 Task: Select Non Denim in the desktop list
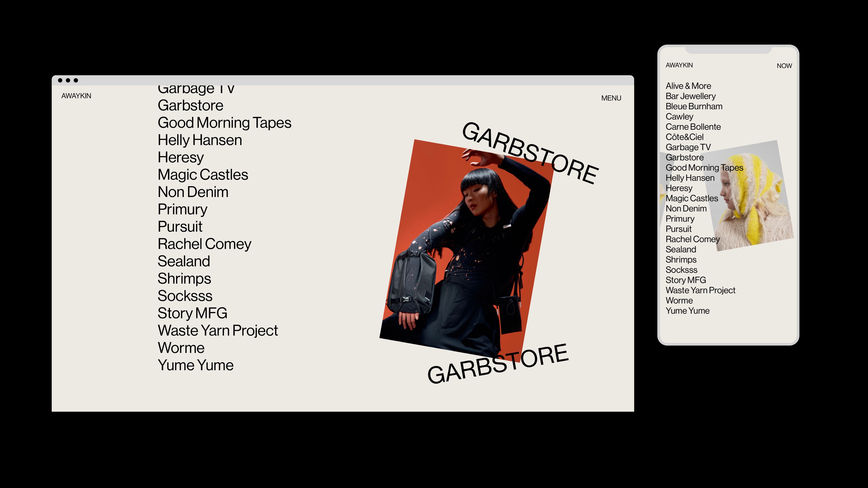(x=193, y=192)
